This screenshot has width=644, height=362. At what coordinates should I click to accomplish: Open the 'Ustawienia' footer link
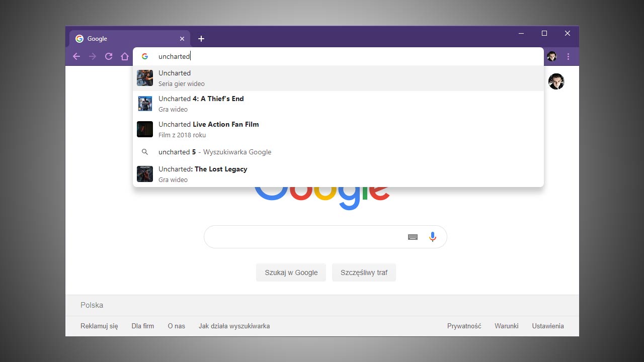548,326
